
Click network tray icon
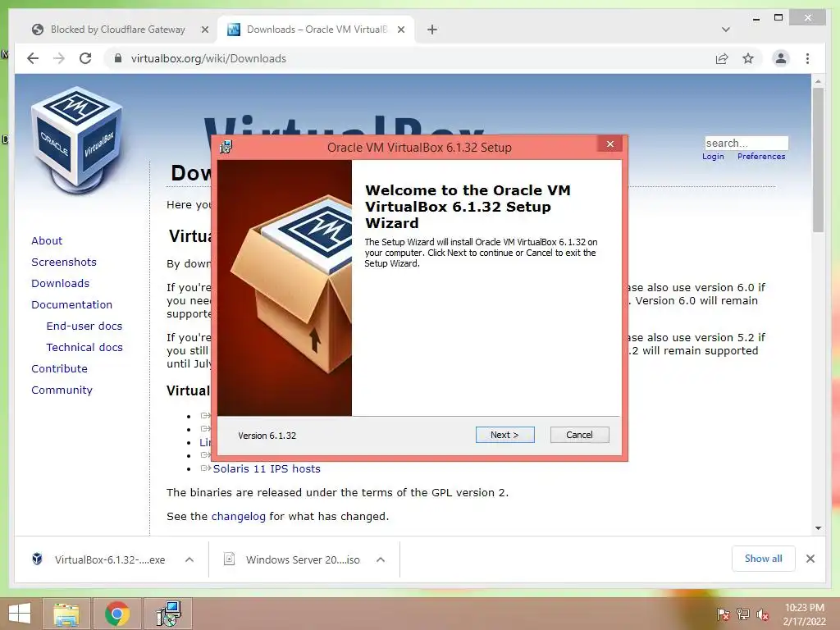tap(743, 614)
